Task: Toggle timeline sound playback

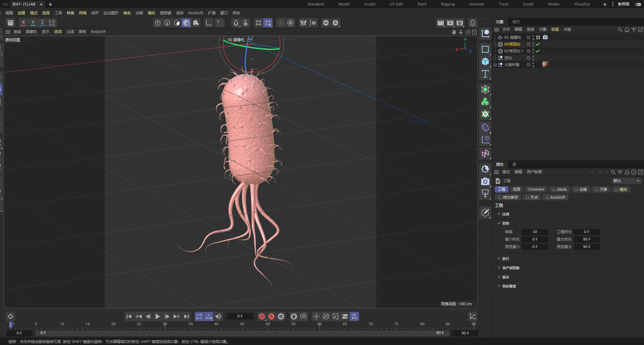Action: 218,316
